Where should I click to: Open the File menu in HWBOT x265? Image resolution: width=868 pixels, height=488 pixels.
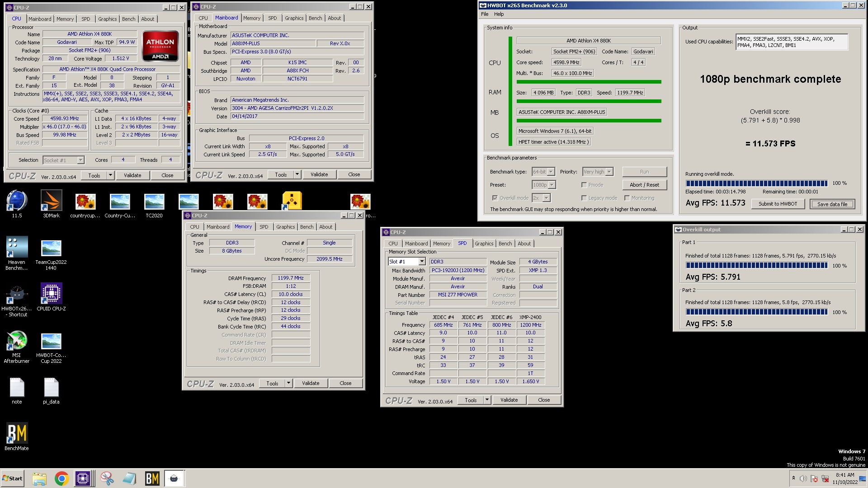pos(485,14)
